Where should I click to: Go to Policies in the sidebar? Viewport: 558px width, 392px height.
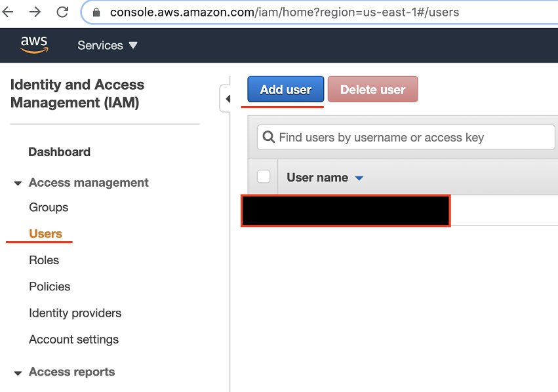click(x=50, y=286)
